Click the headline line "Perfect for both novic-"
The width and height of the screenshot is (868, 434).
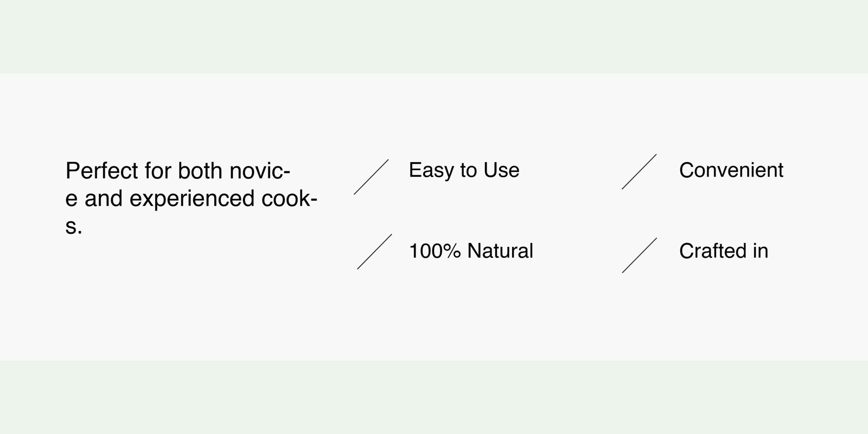point(178,171)
